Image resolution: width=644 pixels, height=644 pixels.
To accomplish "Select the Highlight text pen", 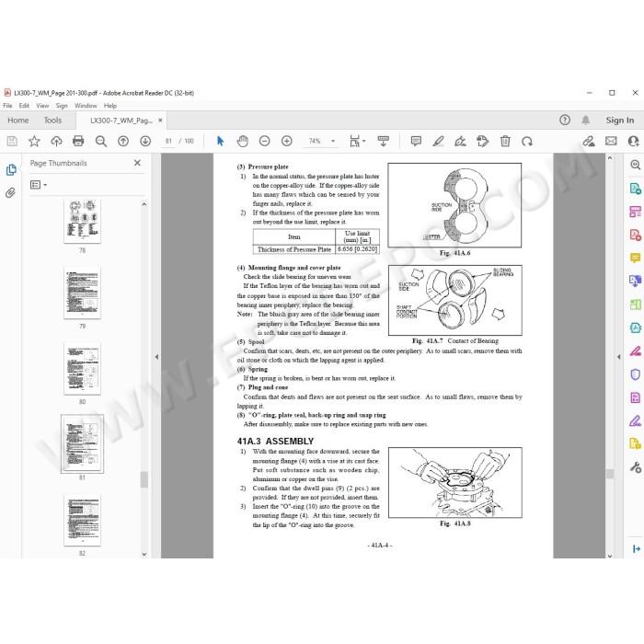I will click(438, 142).
